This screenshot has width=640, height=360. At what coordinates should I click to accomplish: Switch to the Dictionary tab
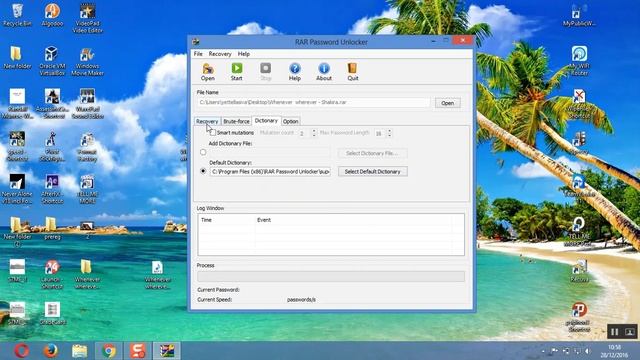coord(266,120)
